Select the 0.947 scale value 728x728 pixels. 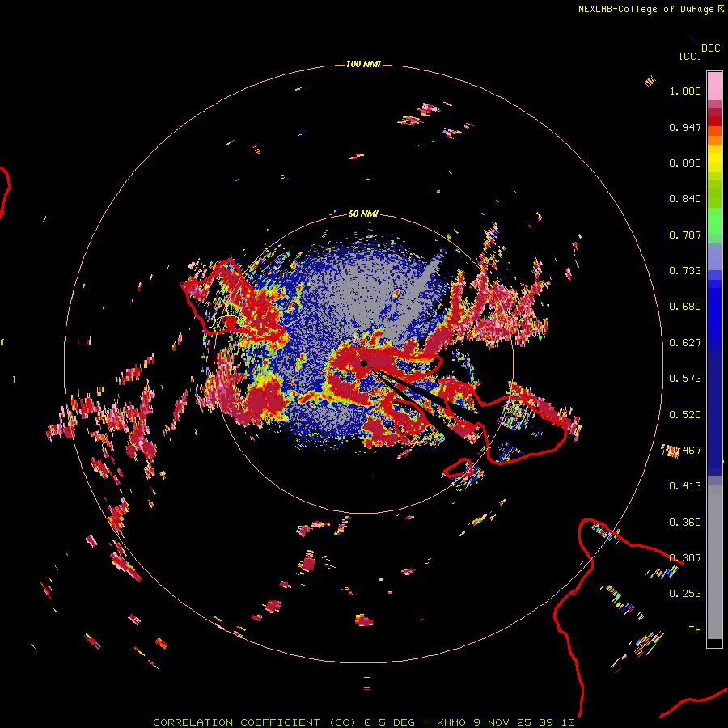coord(685,127)
